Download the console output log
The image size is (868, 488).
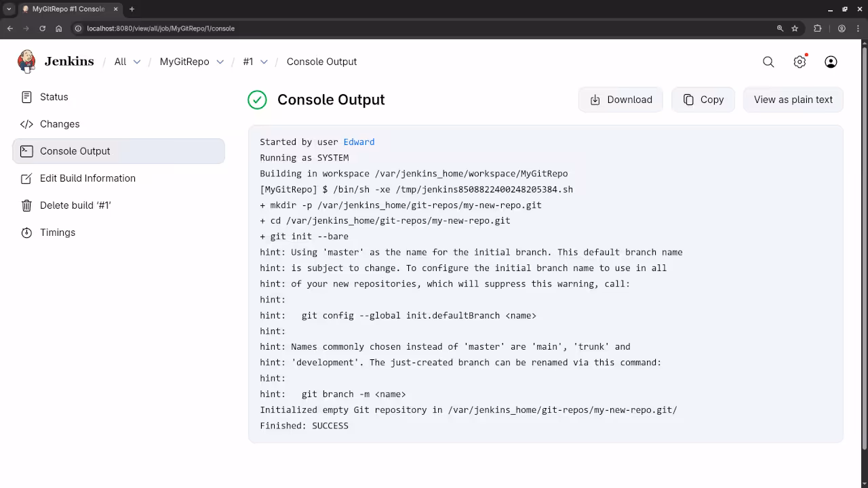point(620,100)
